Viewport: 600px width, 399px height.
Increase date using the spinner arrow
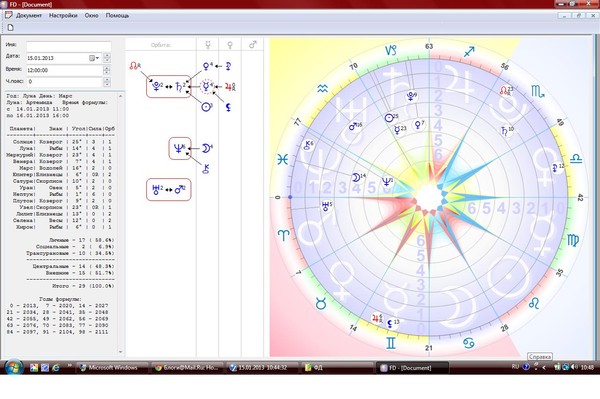pyautogui.click(x=107, y=56)
